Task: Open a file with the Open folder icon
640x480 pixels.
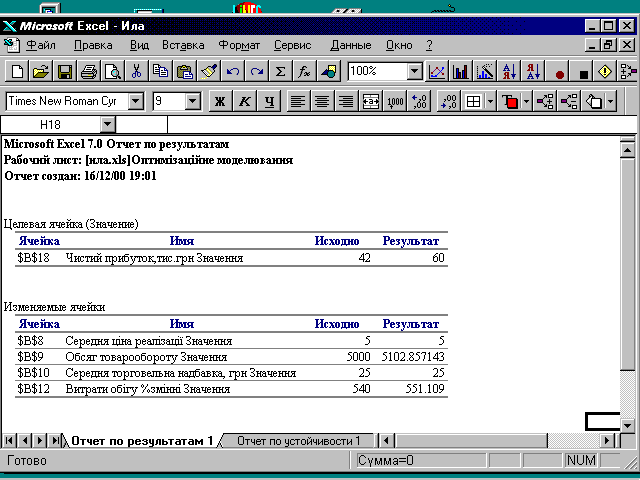Action: click(41, 72)
